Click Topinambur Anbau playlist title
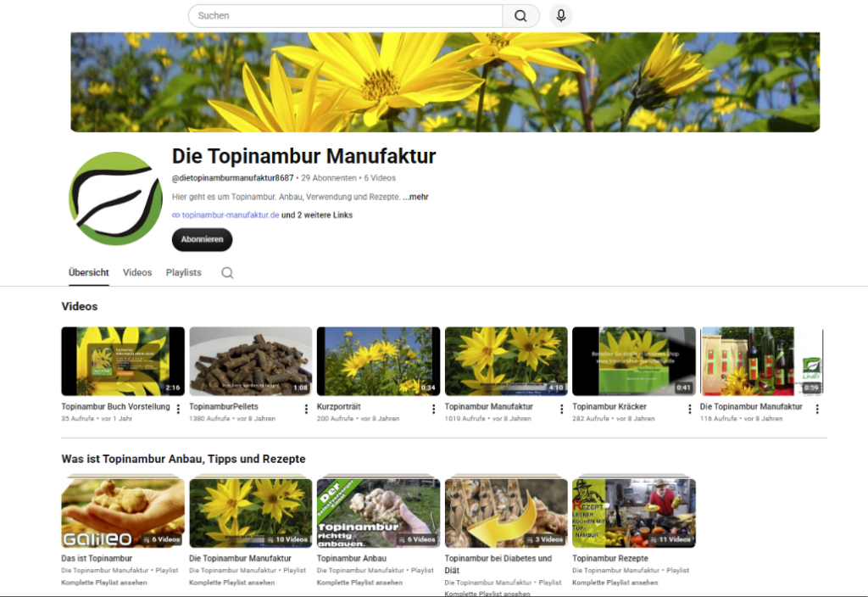Viewport: 868px width, 597px height. click(352, 558)
